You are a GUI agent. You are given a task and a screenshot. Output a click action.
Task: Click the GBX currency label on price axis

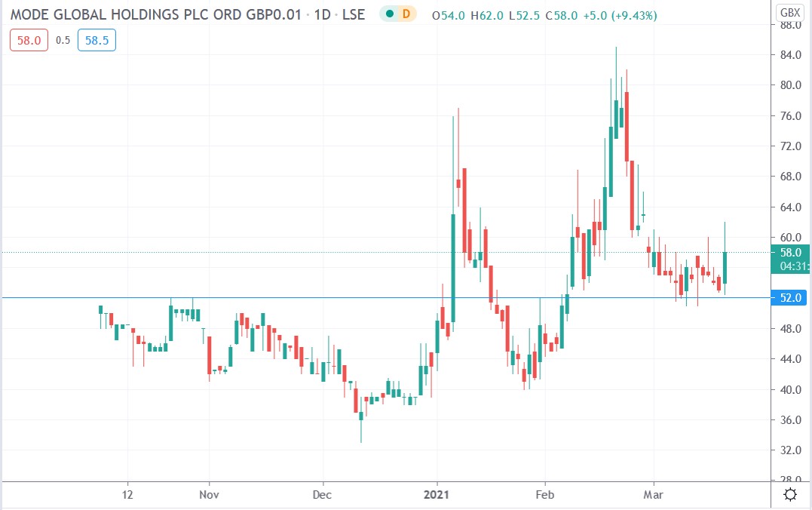tap(792, 11)
